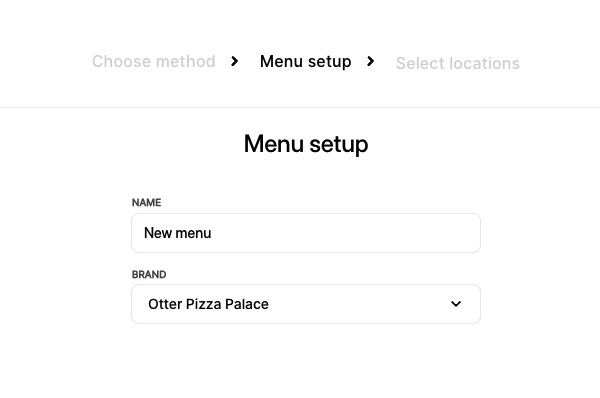This screenshot has height=398, width=600.
Task: Click the word locations in the last step
Action: (x=484, y=63)
